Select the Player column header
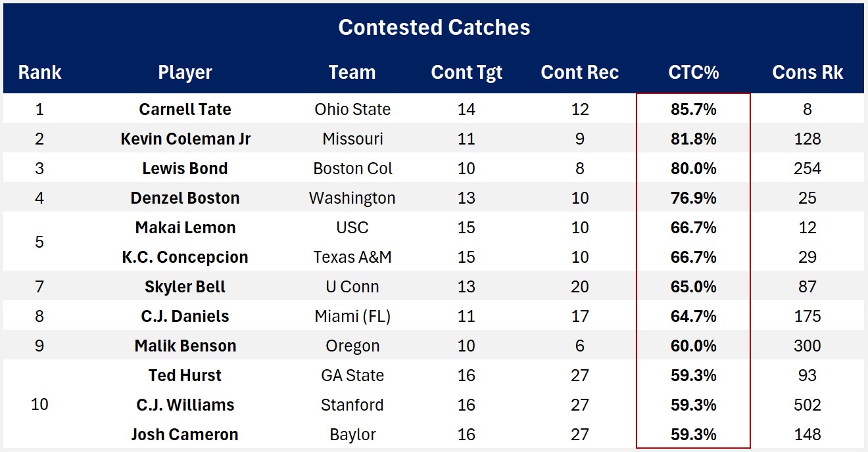Viewport: 868px width, 452px height. coord(185,72)
